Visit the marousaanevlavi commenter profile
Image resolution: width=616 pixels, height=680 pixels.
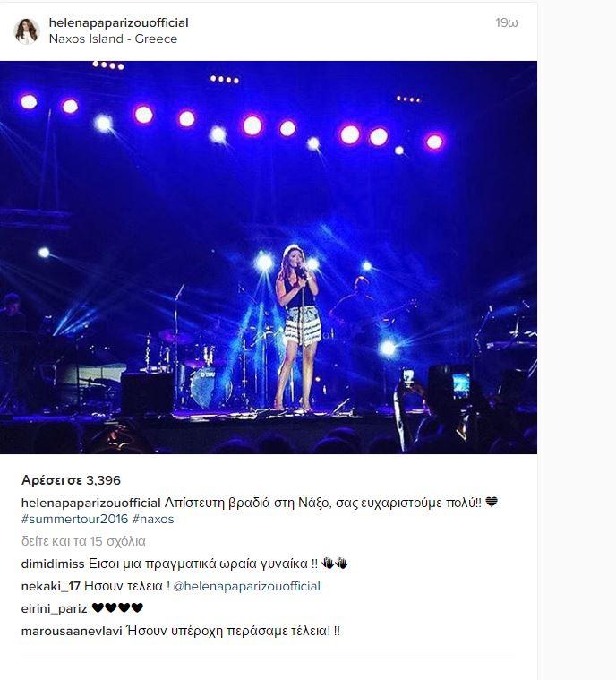pos(72,631)
